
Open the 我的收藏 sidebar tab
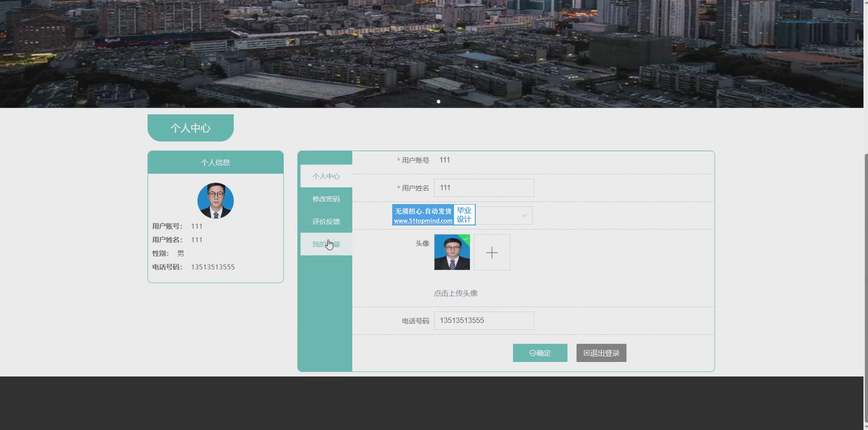click(326, 244)
